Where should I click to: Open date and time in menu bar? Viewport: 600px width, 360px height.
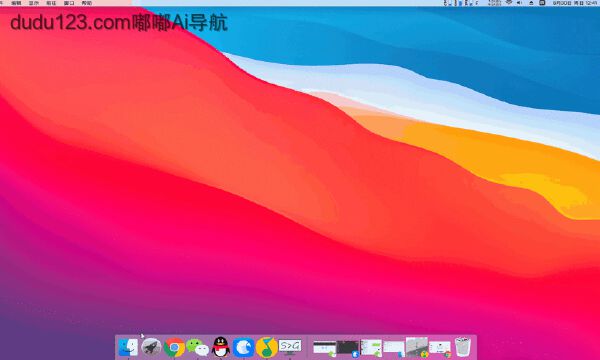coord(575,3)
